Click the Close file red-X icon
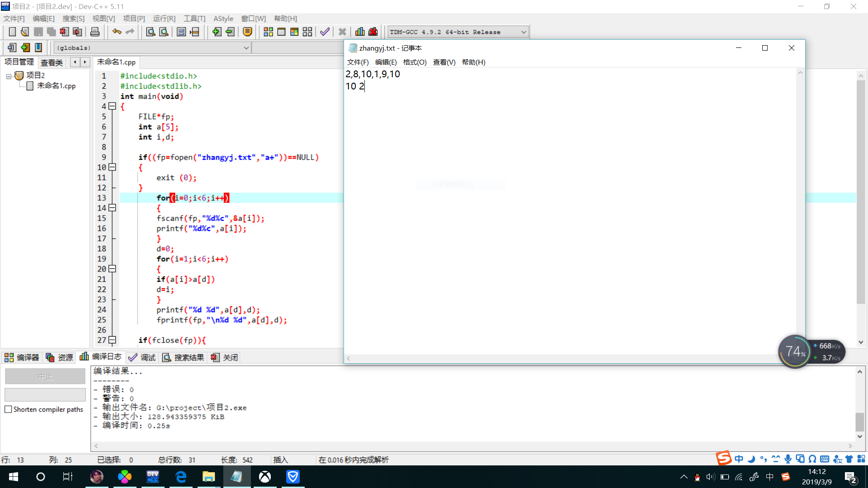Image resolution: width=868 pixels, height=488 pixels. [64, 32]
